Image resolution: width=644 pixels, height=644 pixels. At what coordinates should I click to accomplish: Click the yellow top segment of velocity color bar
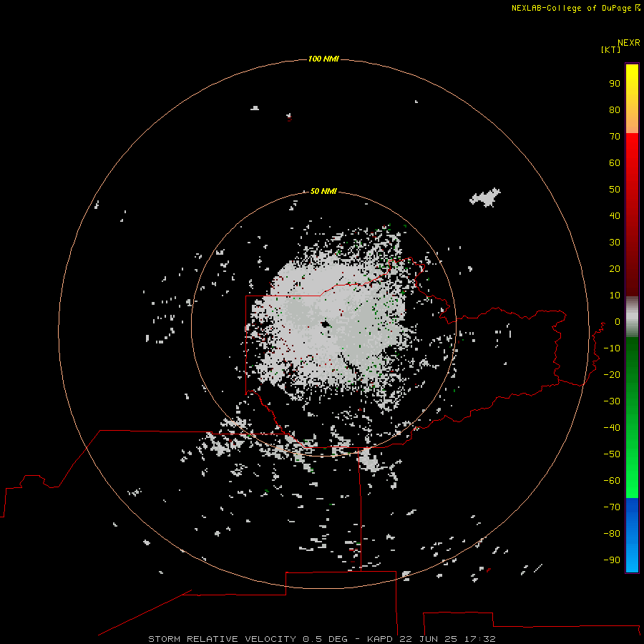(x=632, y=99)
